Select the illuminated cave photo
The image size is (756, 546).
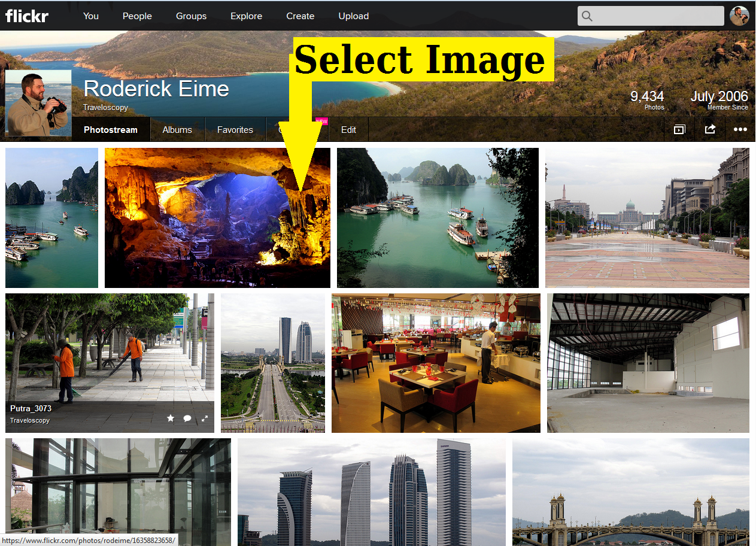pyautogui.click(x=217, y=218)
